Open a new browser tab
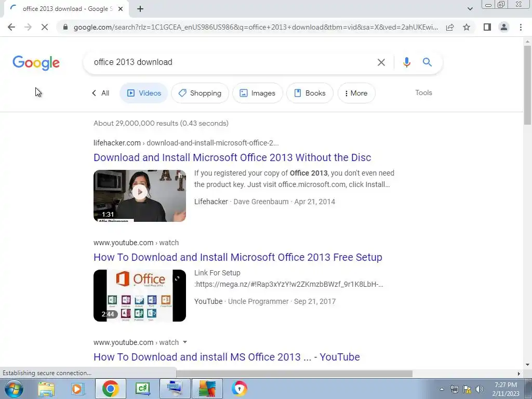Viewport: 532px width, 399px height. coord(140,9)
